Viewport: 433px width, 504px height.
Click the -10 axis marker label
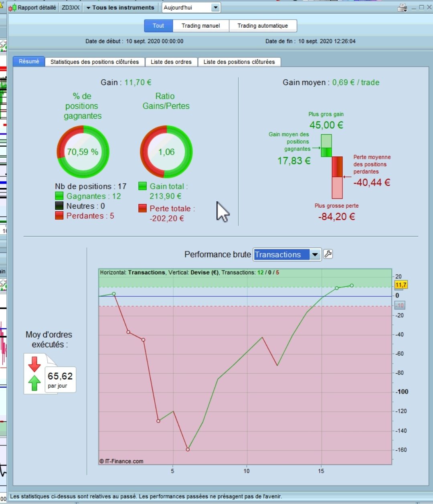pyautogui.click(x=400, y=306)
